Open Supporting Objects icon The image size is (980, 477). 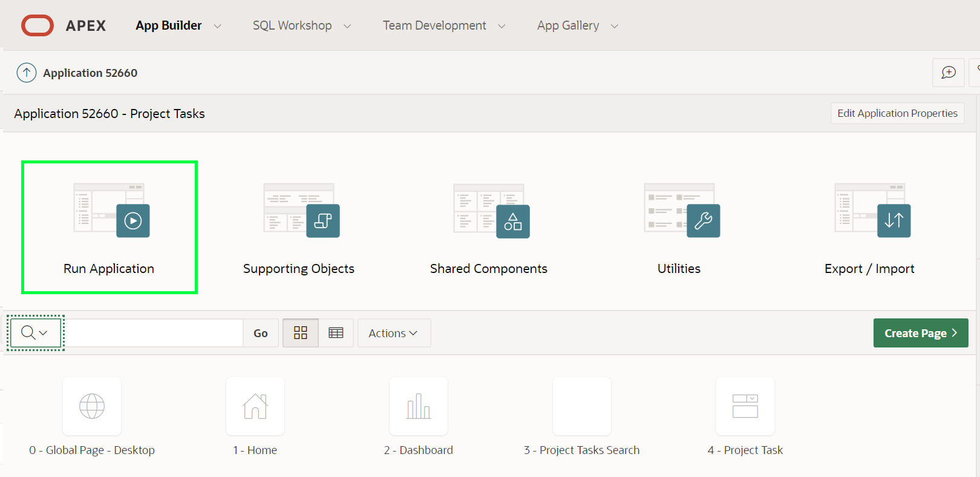point(322,220)
